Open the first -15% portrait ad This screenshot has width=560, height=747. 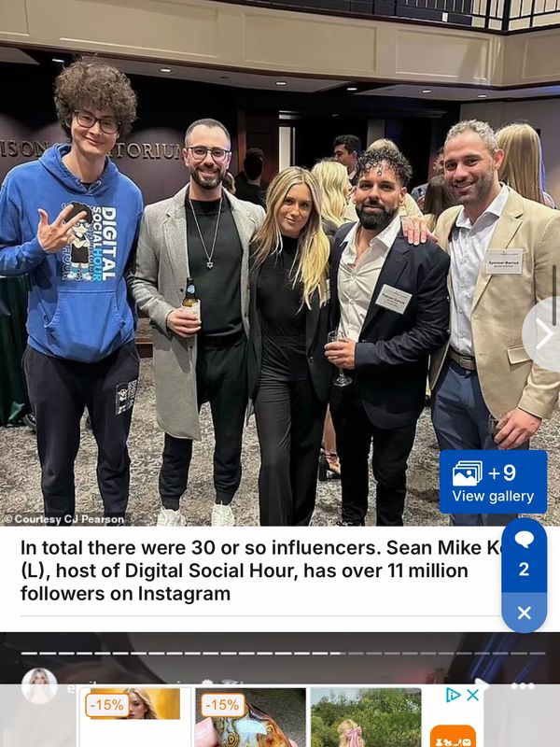[x=134, y=717]
